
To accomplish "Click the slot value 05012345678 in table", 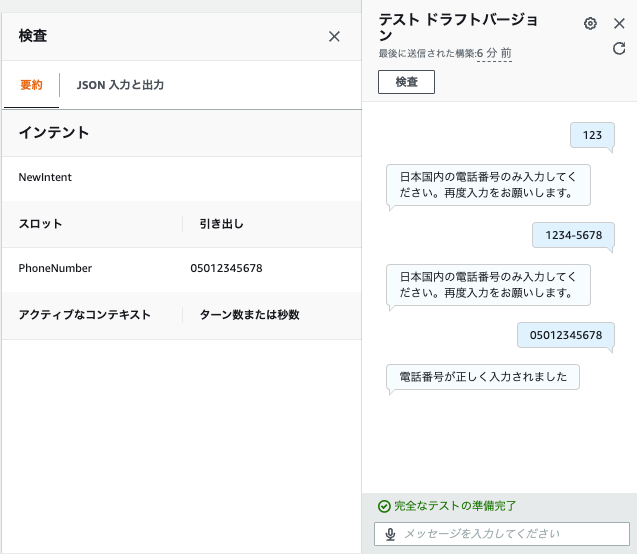I will pos(226,268).
